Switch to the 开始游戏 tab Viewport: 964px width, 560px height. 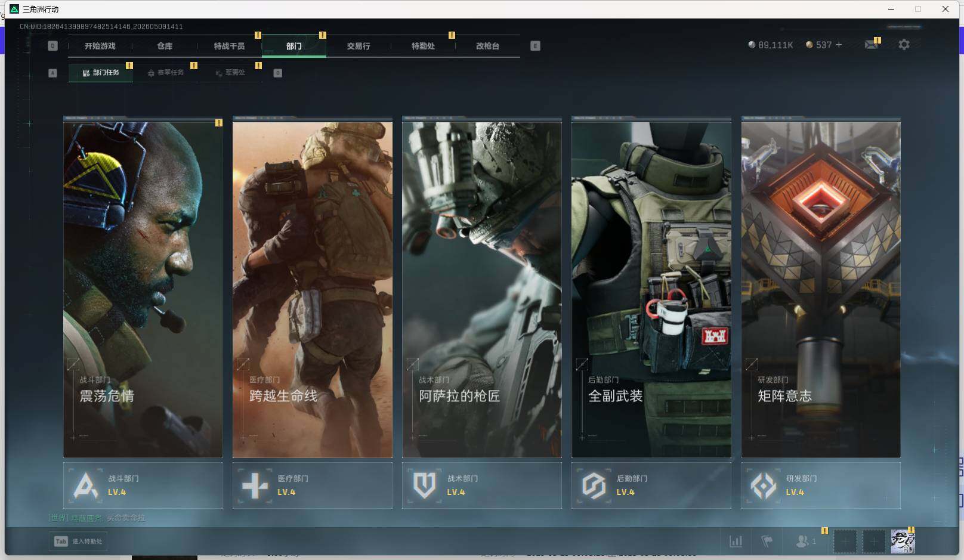[100, 46]
